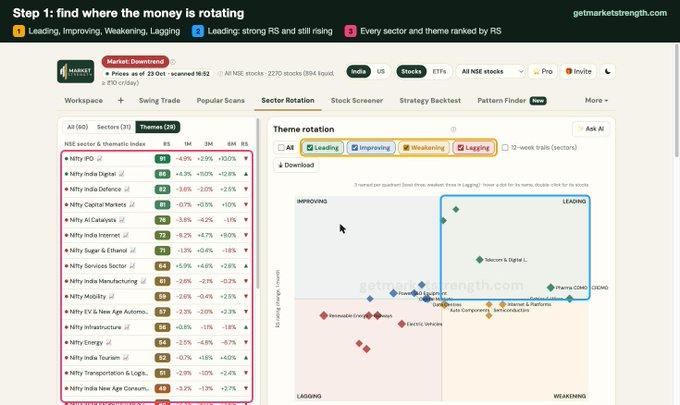Expand the More menu
The height and width of the screenshot is (405, 680).
pos(596,100)
